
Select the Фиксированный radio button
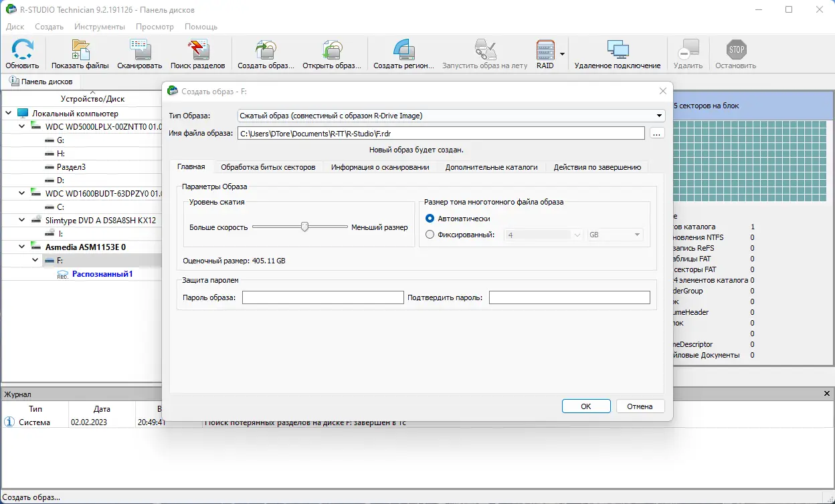[430, 235]
